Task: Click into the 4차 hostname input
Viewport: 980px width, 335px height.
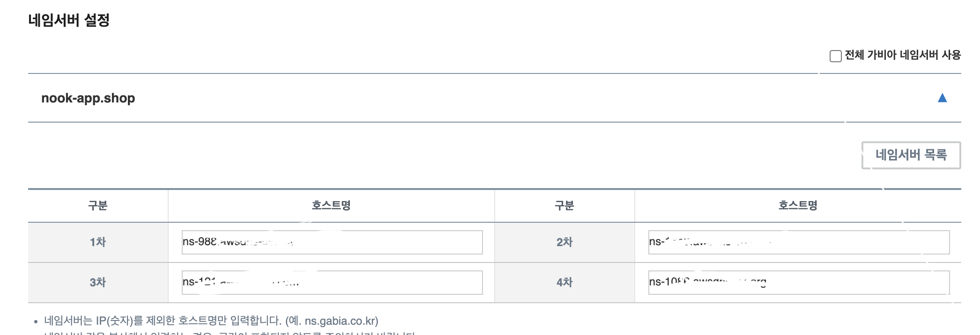Action: pos(798,283)
